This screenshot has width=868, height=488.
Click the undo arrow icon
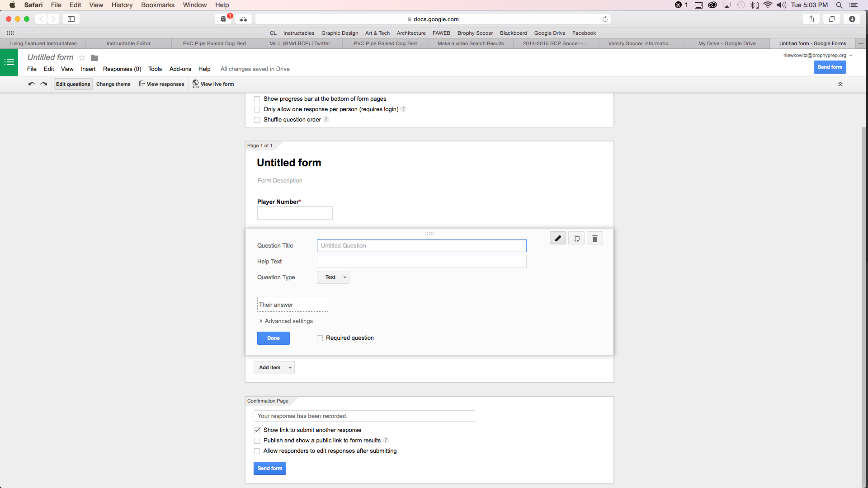click(x=31, y=84)
